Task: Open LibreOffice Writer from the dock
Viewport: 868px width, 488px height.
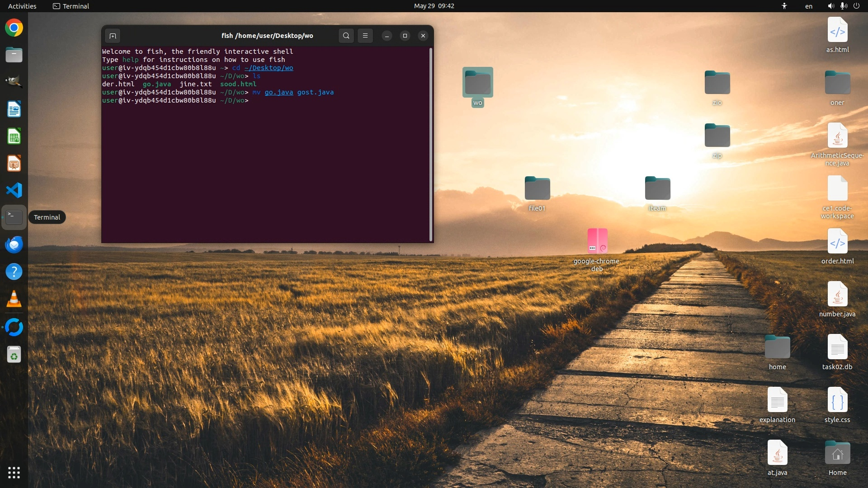Action: pyautogui.click(x=14, y=109)
